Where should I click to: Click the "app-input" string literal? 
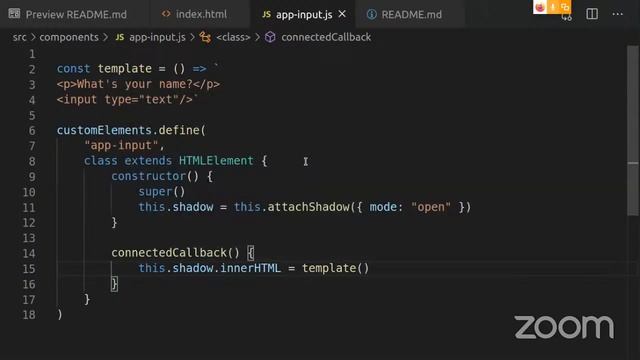121,145
